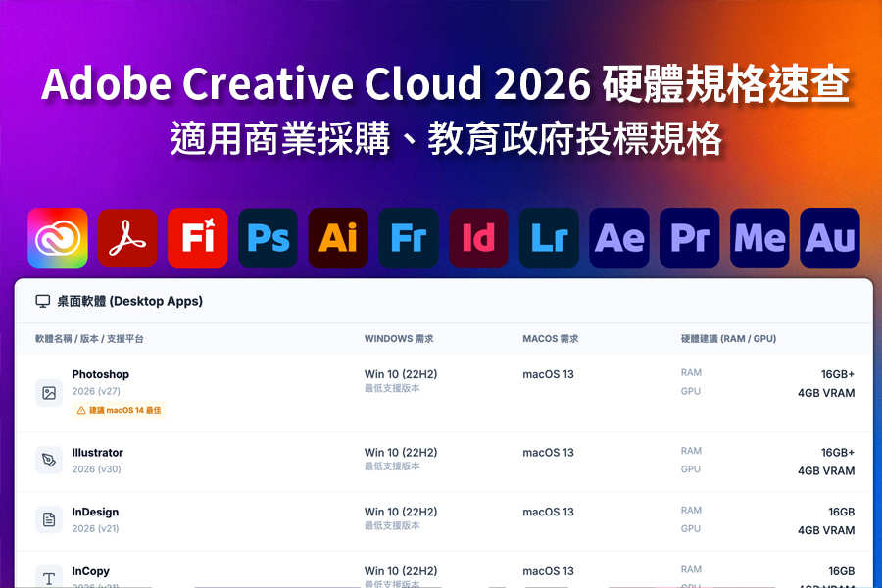Click the InDesign Id icon
The width and height of the screenshot is (882, 588).
click(x=478, y=237)
